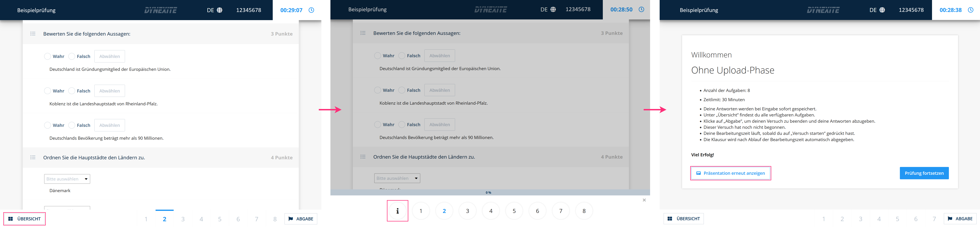Jump to task circle 4 in the overview bar

coord(491,211)
